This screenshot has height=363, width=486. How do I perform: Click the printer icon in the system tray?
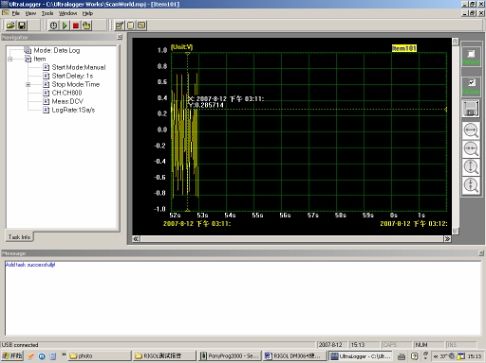[x=402, y=356]
